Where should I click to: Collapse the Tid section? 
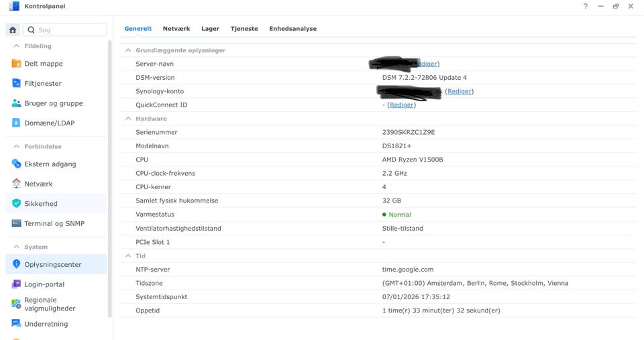pyautogui.click(x=128, y=256)
